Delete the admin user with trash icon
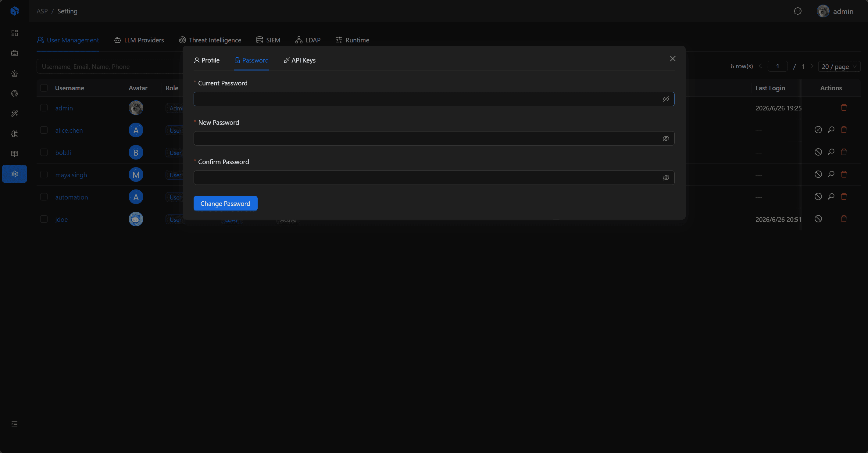This screenshot has height=453, width=868. pos(844,107)
